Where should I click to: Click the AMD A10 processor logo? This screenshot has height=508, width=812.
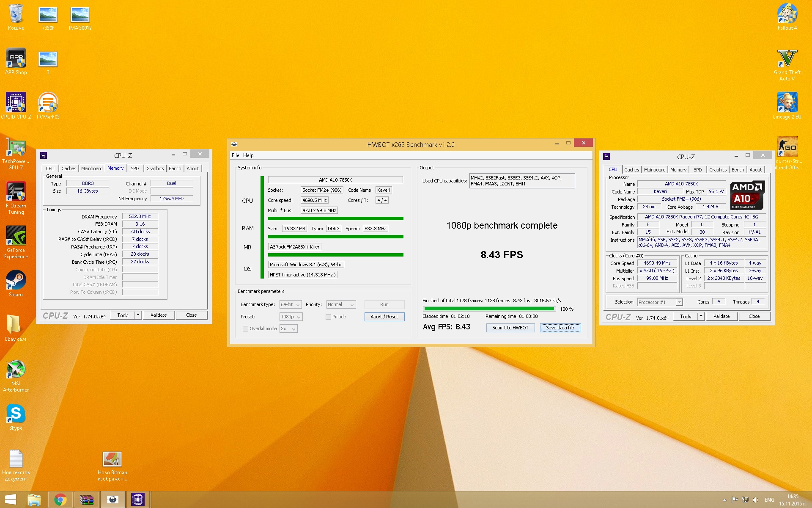tap(747, 195)
